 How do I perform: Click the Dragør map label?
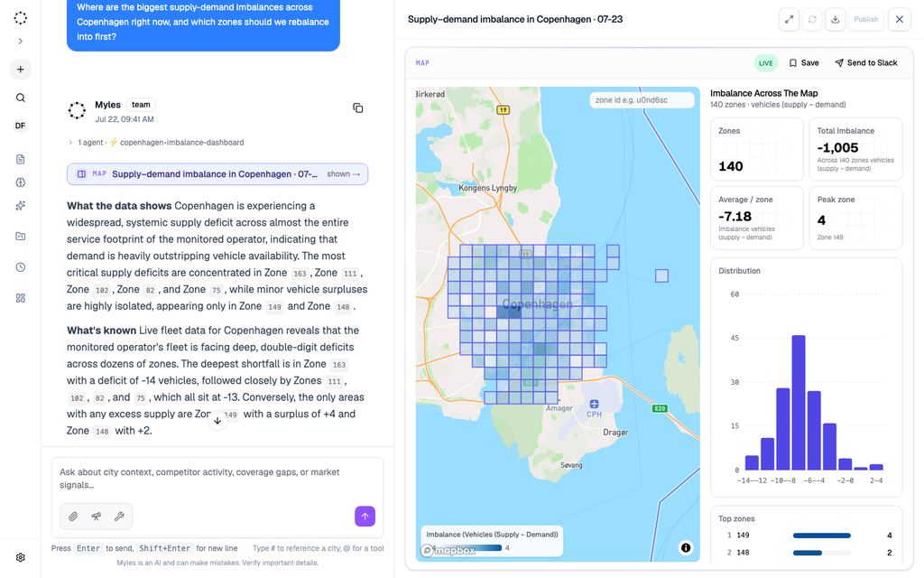point(615,433)
